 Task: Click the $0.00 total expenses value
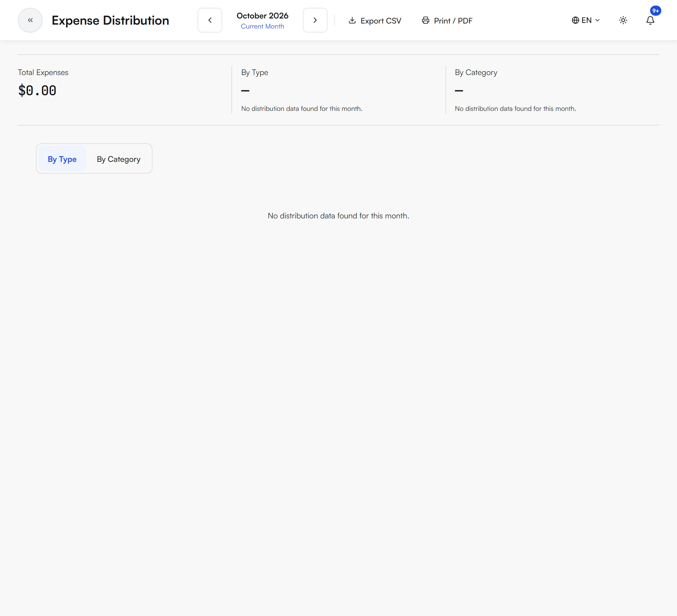point(37,91)
